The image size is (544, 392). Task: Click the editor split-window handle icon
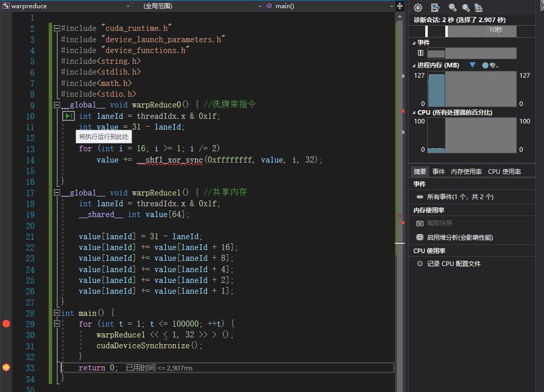point(400,6)
